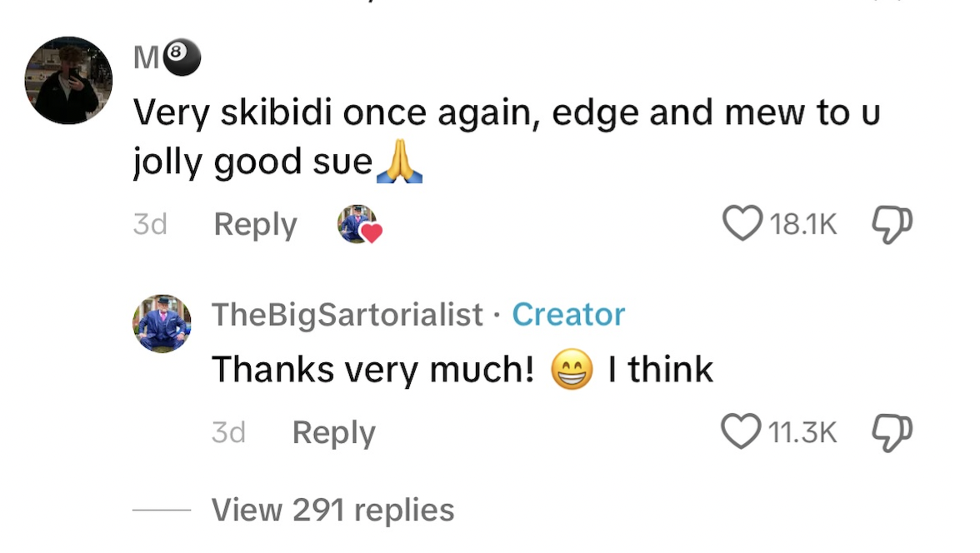Select the "Thanks very much!" reply text

click(372, 369)
